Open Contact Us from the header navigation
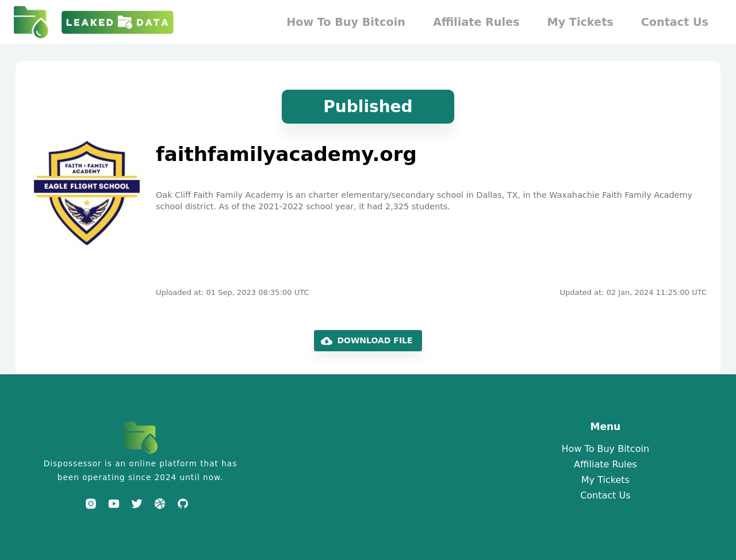Screen dimensions: 736x560 pos(674,22)
